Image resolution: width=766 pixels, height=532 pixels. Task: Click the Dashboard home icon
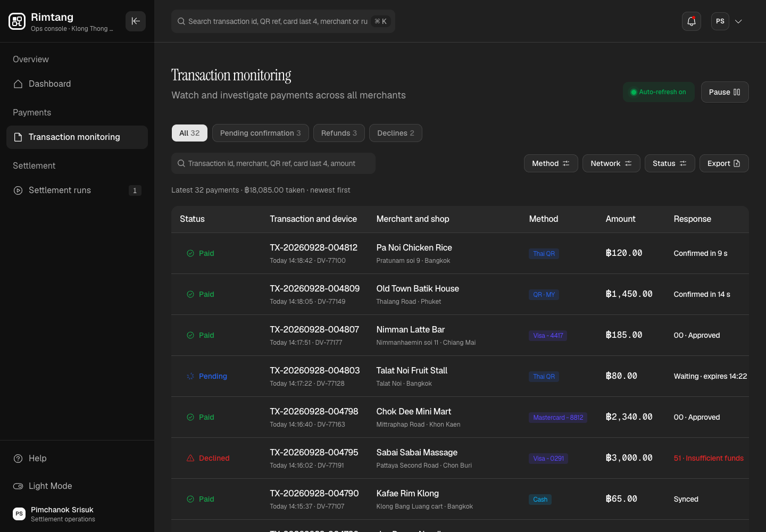pyautogui.click(x=18, y=84)
